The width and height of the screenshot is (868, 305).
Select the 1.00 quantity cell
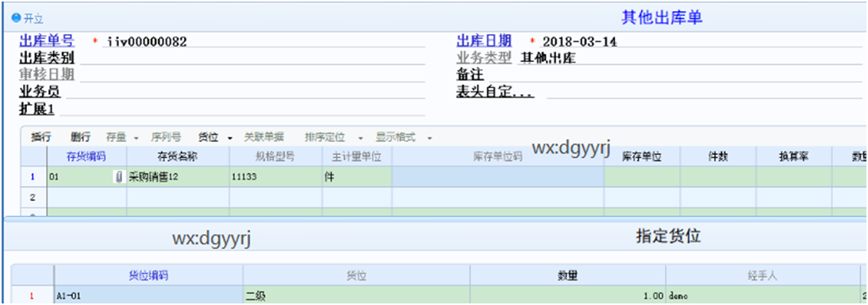click(568, 295)
